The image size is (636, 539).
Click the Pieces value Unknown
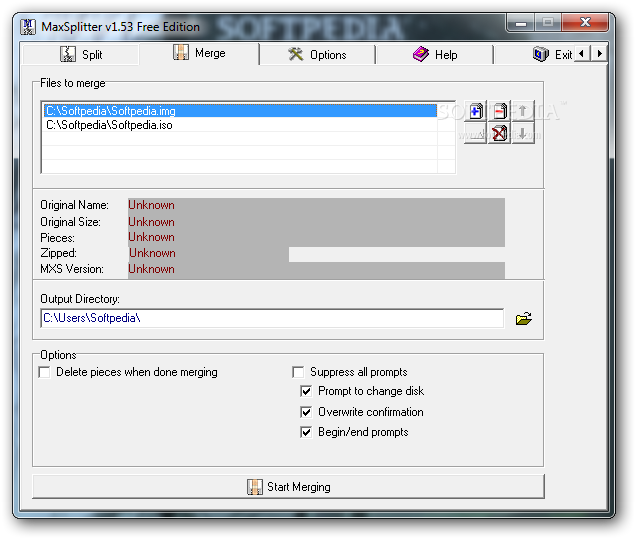tap(151, 237)
